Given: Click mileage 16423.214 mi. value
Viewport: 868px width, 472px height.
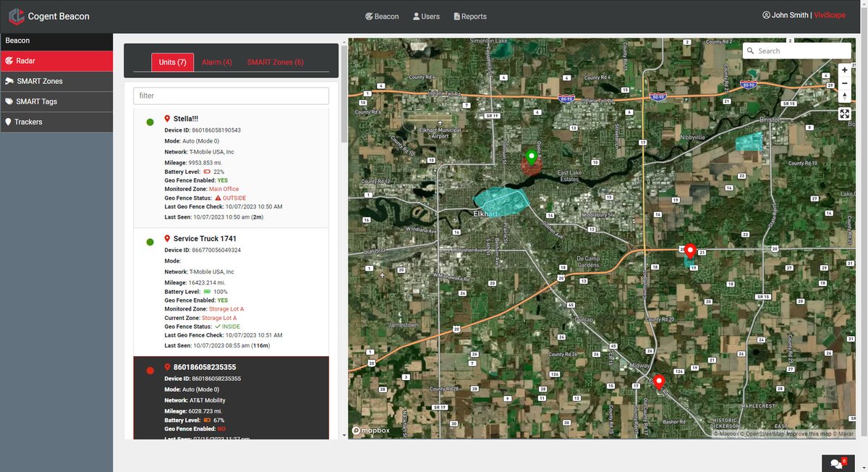Looking at the screenshot, I should pos(207,283).
